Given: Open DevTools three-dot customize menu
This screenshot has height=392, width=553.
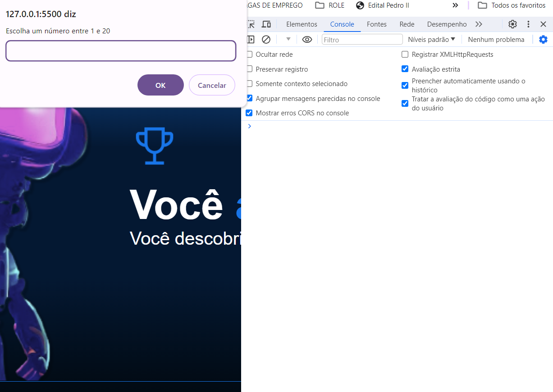Looking at the screenshot, I should pos(528,24).
